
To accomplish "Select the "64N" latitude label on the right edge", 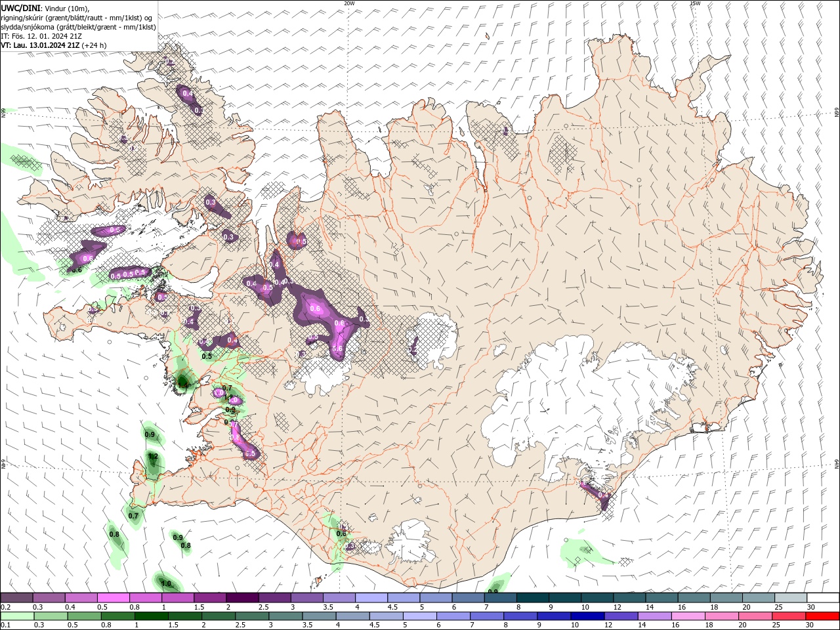I will pyautogui.click(x=837, y=464).
